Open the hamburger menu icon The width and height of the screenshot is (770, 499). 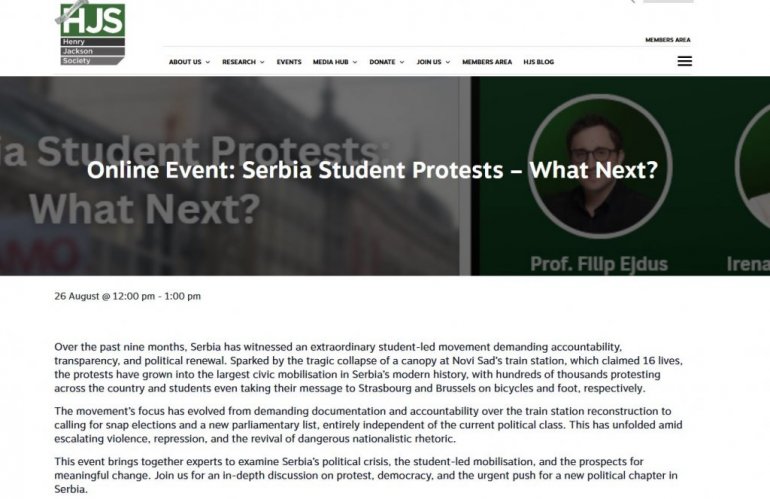[x=684, y=61]
